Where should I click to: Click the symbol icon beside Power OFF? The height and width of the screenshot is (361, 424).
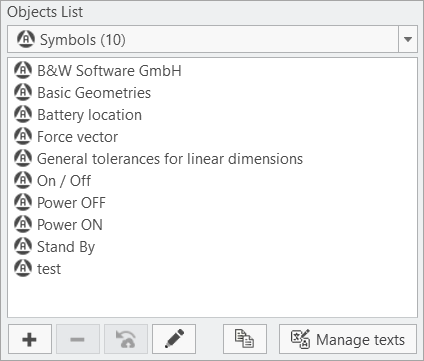23,202
